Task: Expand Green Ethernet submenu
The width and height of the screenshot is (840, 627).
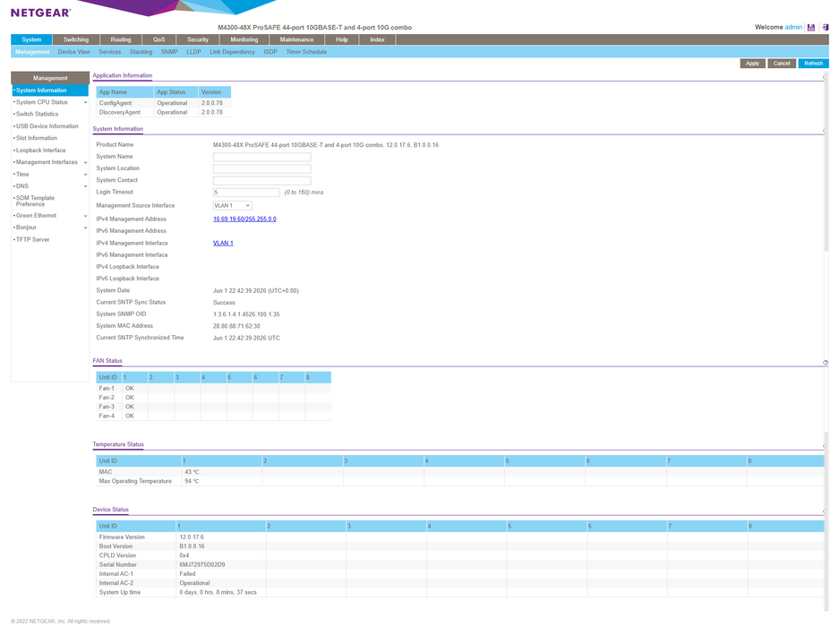Action: pos(85,216)
